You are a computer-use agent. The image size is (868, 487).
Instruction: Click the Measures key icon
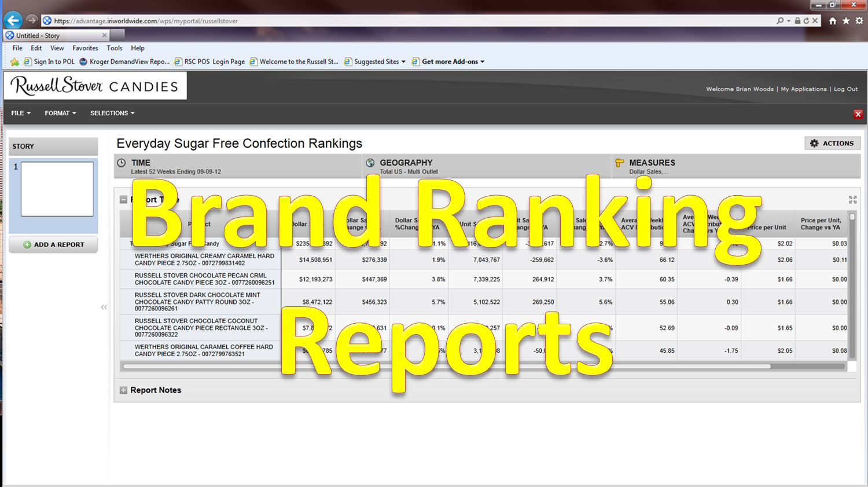point(620,163)
